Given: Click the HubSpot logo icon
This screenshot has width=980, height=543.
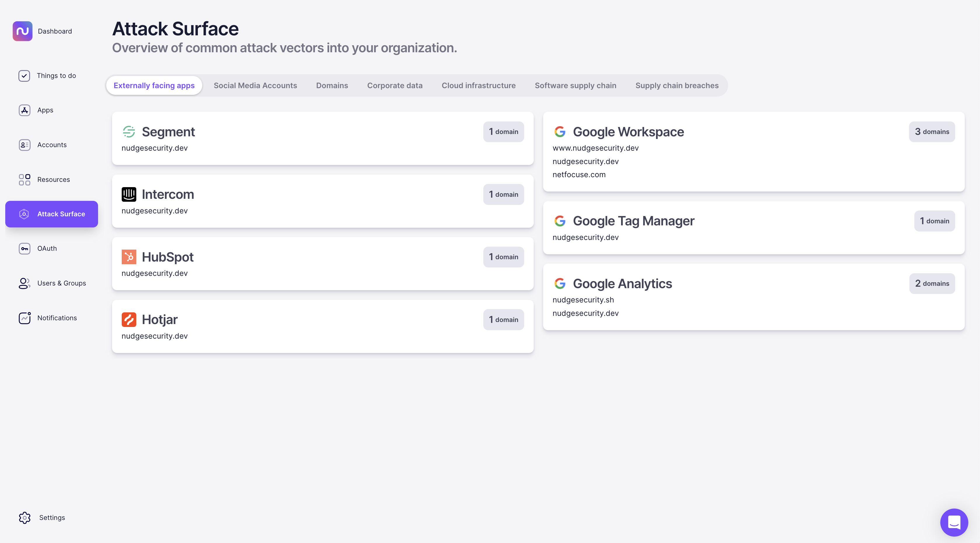Looking at the screenshot, I should click(x=129, y=257).
